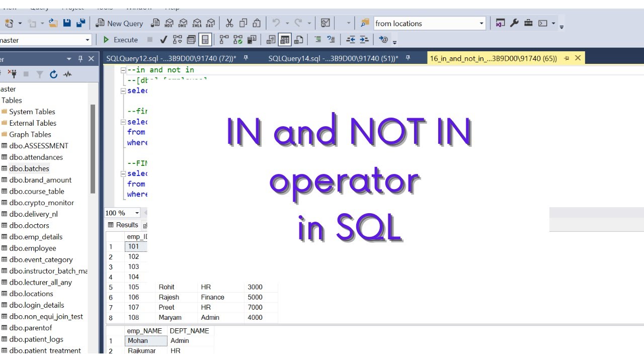Click Find in Files icon
The image size is (644, 362).
pyautogui.click(x=365, y=23)
